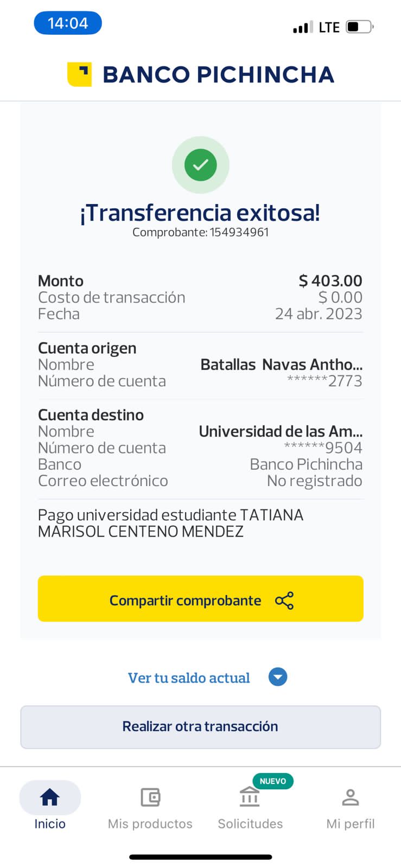Open the 'Solicitudes' tab

pos(250,824)
